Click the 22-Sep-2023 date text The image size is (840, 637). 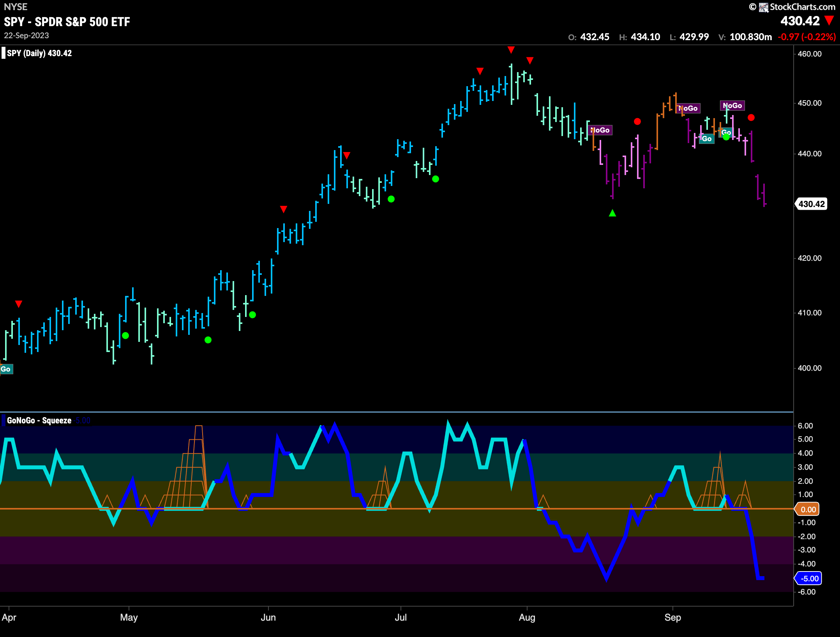point(26,35)
